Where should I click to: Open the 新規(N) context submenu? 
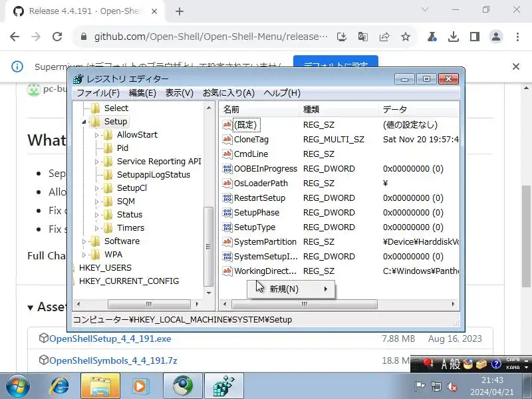tap(291, 289)
